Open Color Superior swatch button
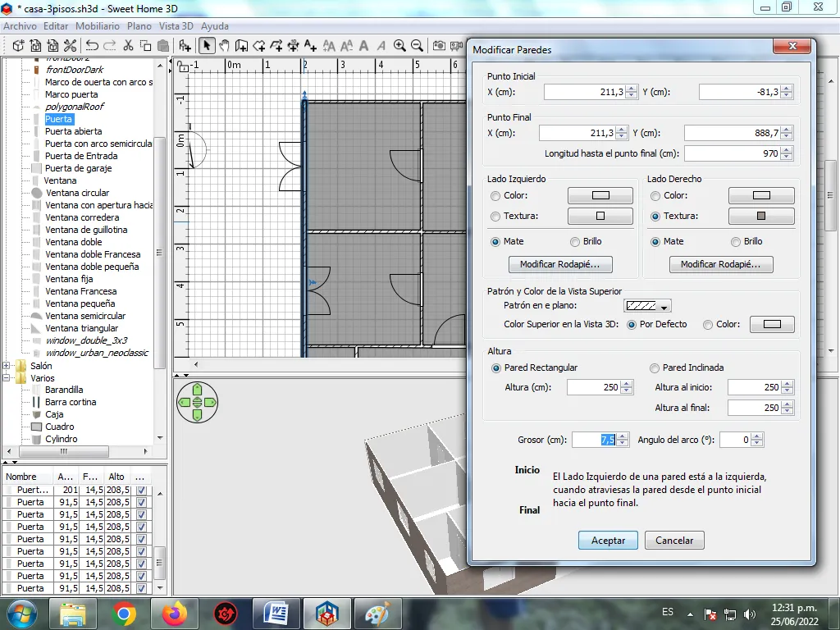 (772, 324)
